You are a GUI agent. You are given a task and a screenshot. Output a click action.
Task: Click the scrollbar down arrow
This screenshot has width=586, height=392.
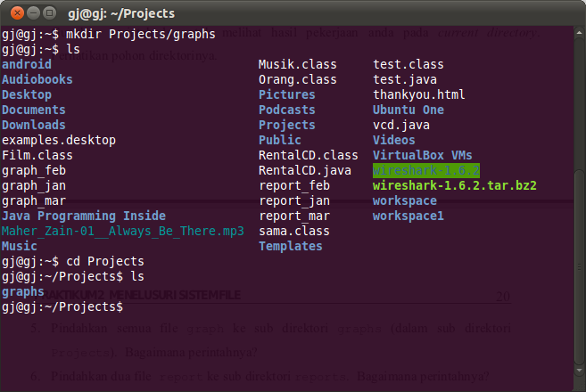tap(579, 371)
